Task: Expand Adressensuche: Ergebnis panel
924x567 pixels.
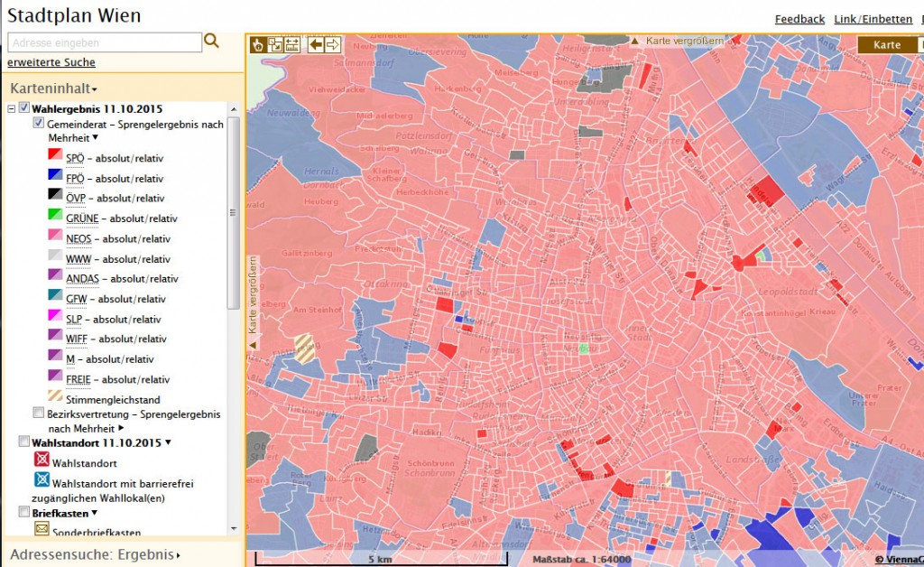Action: 95,554
